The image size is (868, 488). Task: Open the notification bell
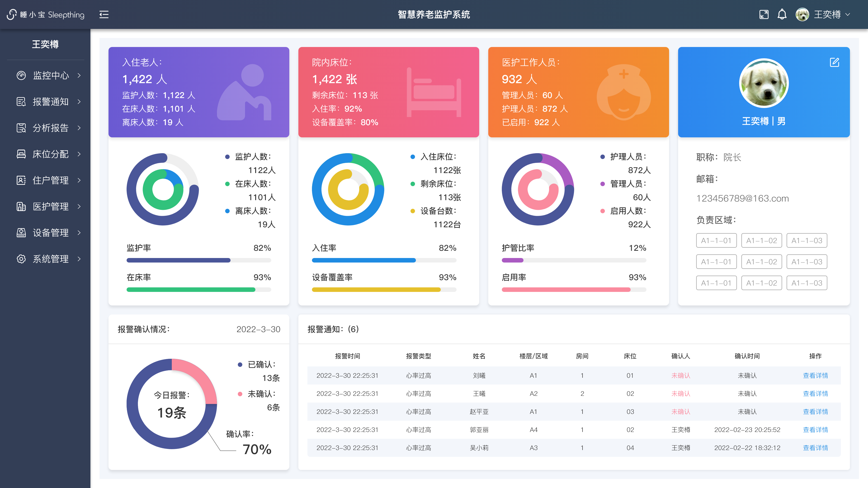tap(782, 14)
